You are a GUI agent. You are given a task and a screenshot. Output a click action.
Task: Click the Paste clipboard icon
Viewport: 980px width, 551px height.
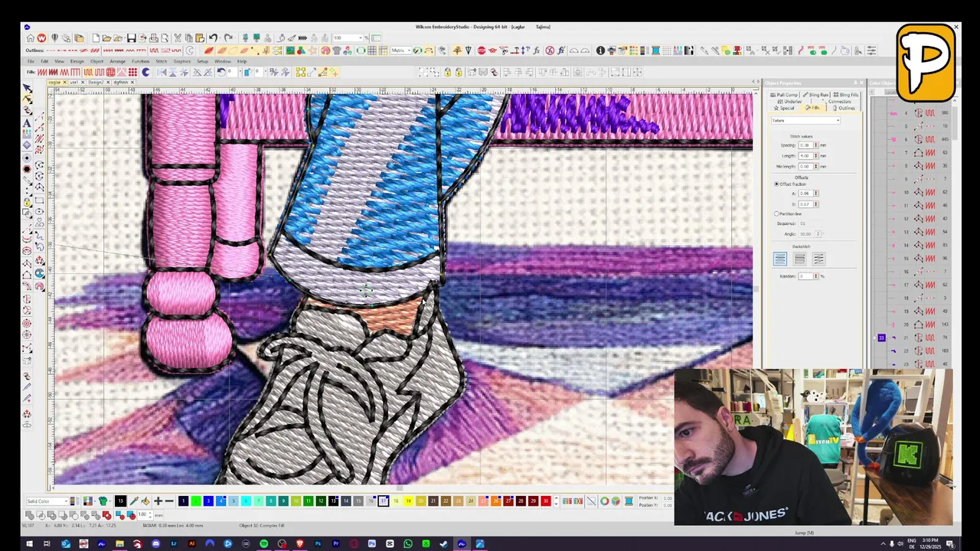tap(200, 37)
